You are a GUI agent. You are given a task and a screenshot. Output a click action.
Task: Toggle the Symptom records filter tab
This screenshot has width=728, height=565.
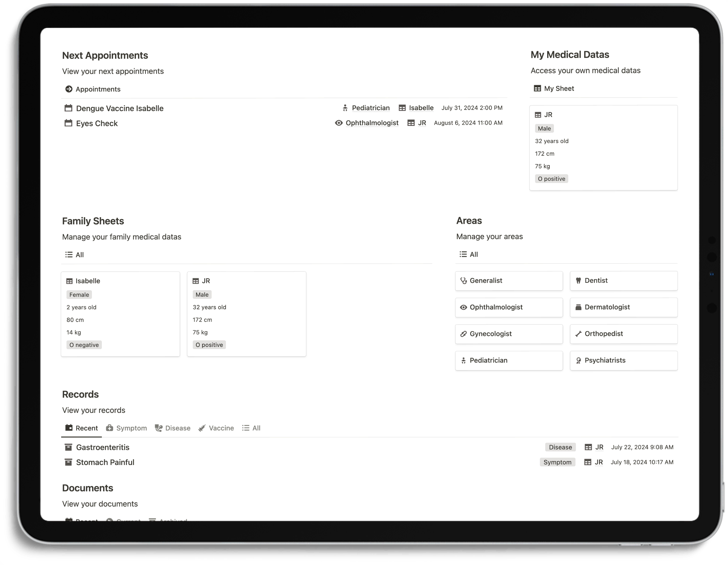(x=127, y=428)
